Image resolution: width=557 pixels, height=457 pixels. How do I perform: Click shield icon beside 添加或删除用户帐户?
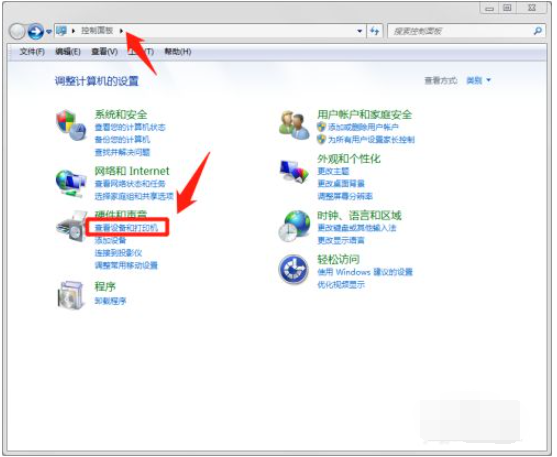(x=321, y=127)
